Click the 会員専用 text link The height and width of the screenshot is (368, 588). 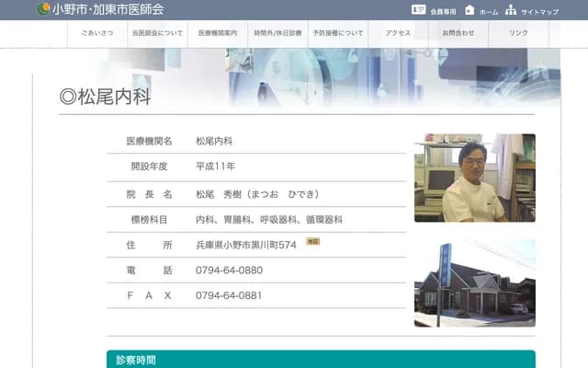(x=442, y=11)
